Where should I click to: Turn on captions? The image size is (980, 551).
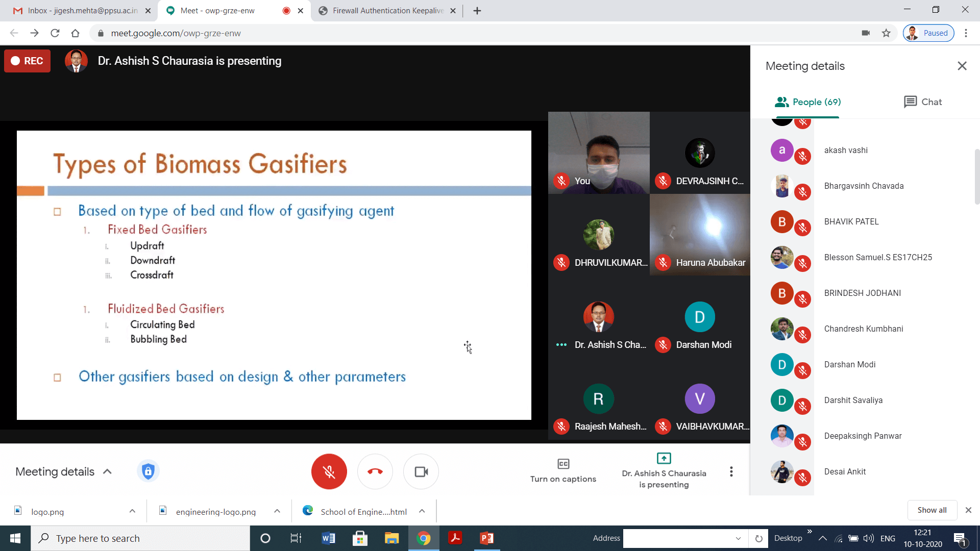point(563,470)
